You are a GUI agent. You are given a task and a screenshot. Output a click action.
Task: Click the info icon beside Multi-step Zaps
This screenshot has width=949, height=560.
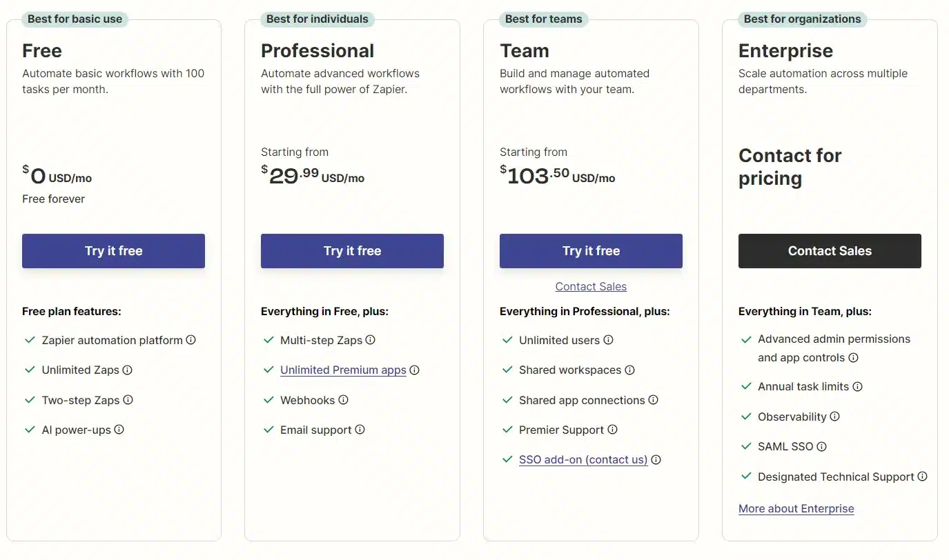(371, 340)
